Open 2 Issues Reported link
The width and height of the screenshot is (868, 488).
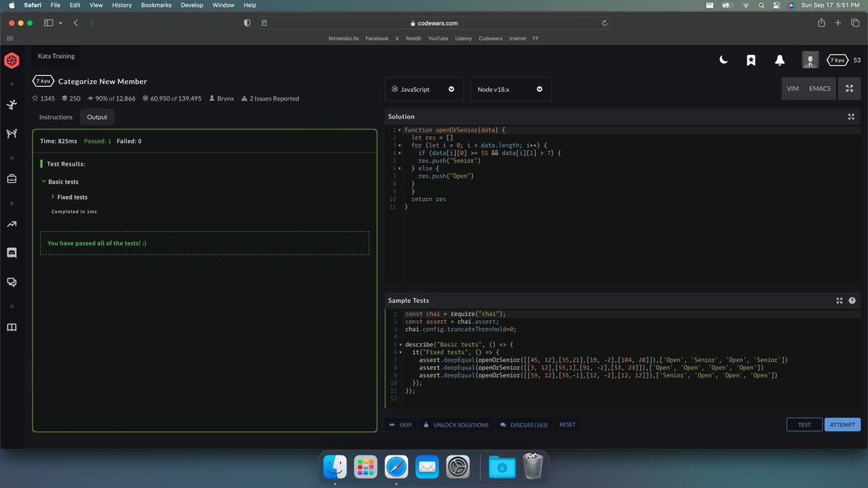pyautogui.click(x=270, y=98)
